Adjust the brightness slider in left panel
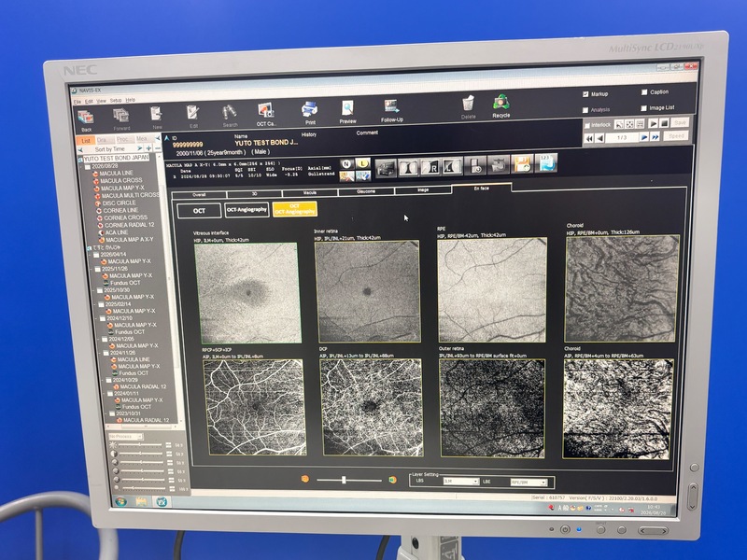 click(x=141, y=445)
